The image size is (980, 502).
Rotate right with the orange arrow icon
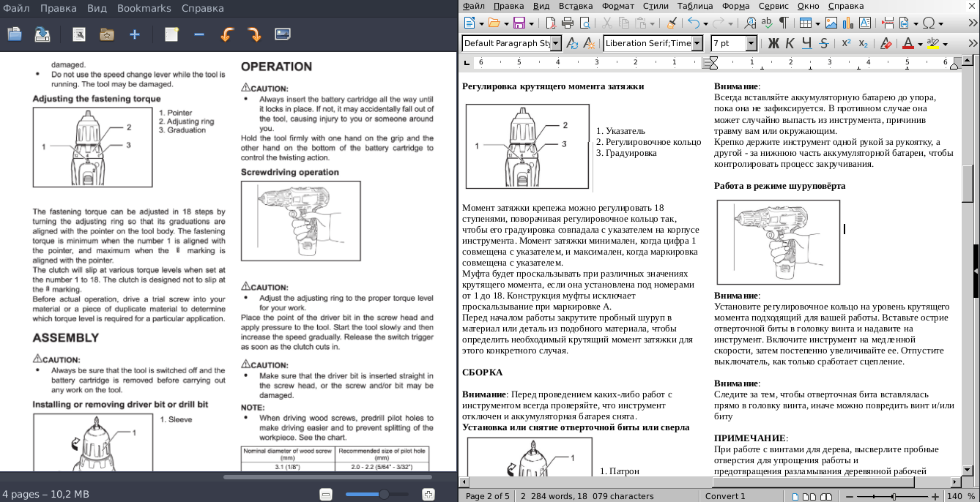point(255,34)
